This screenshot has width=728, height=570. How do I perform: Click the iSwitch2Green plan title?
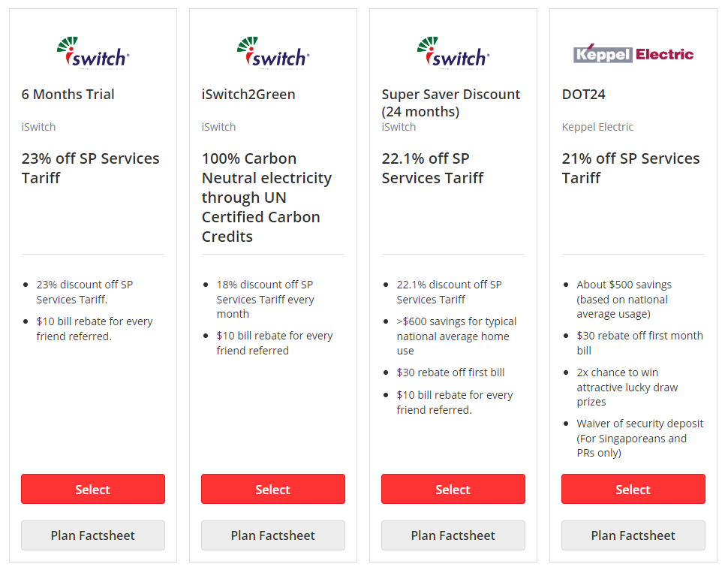pos(248,95)
